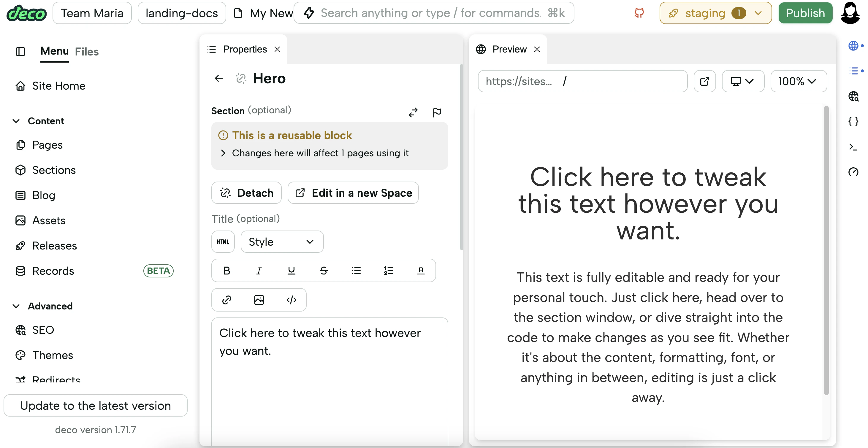Toggle the left sidebar panel icon
Screen dimensions: 868x448
(20, 52)
